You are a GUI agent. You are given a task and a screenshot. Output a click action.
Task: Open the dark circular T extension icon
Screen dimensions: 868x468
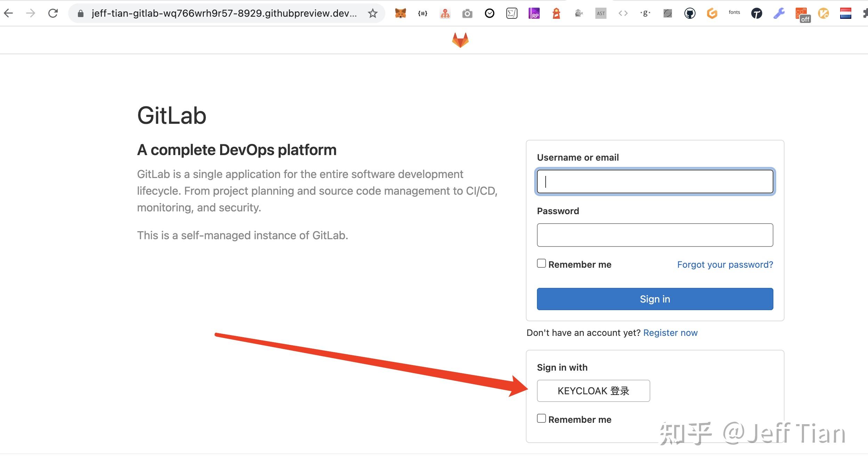point(757,14)
